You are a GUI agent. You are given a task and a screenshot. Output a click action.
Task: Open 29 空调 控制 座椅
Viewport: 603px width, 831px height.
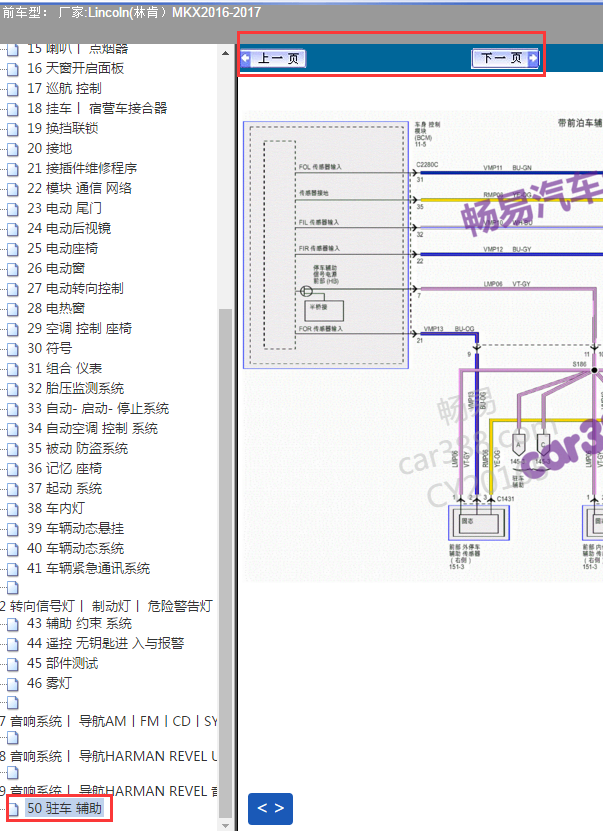79,329
